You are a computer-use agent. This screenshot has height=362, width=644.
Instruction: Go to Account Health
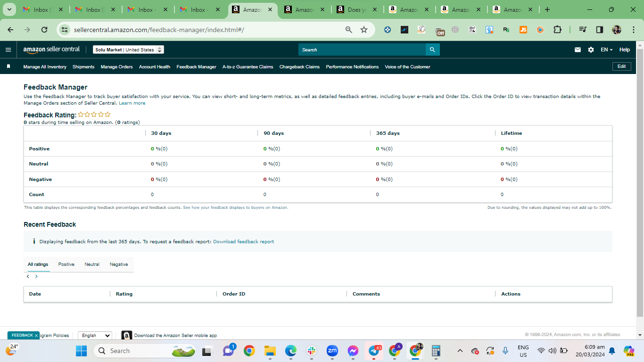pyautogui.click(x=155, y=67)
